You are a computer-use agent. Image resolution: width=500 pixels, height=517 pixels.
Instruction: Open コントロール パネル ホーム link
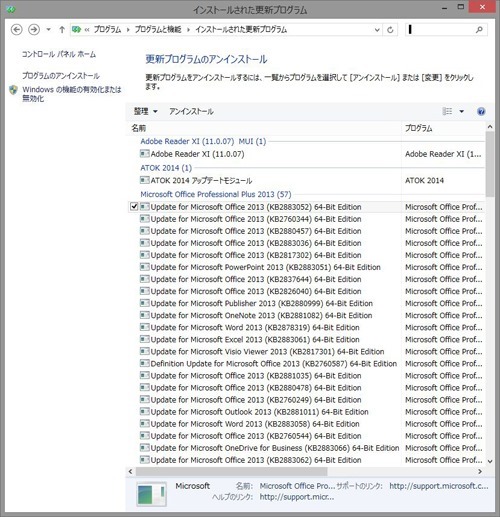pos(59,54)
